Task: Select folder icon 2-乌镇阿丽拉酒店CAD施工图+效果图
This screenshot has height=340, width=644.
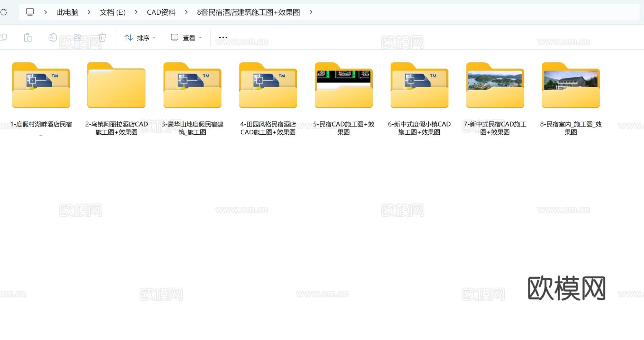Action: pos(116,85)
